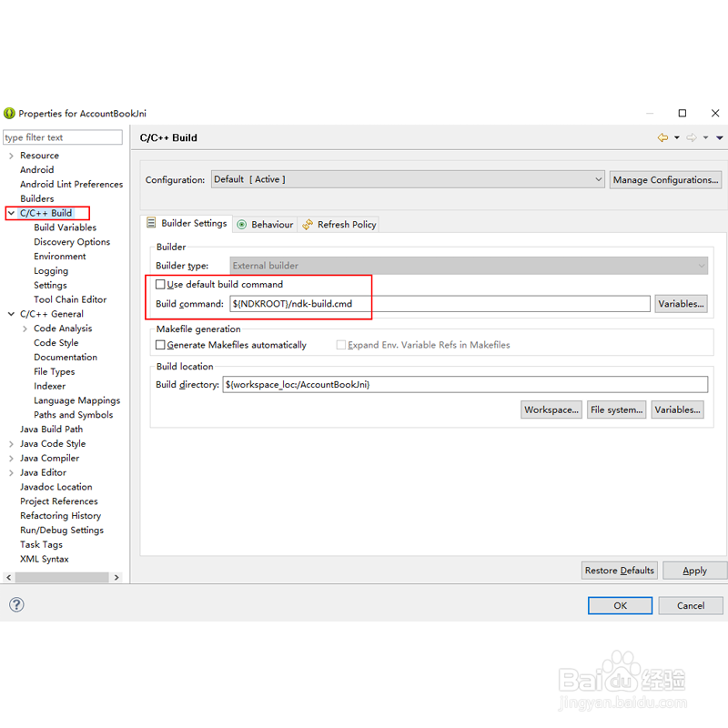The image size is (728, 728).
Task: Select File Types item
Action: [x=54, y=371]
